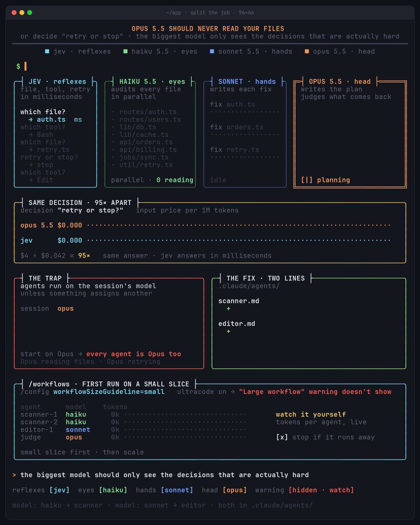Click the [hidden · watch] warning tag
The width and height of the screenshot is (420, 525).
tap(321, 490)
